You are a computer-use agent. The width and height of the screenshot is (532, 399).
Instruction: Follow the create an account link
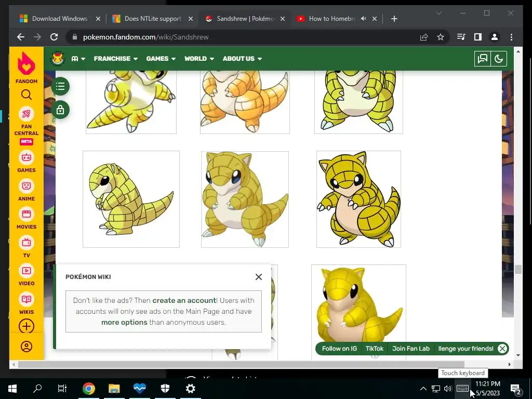point(184,300)
